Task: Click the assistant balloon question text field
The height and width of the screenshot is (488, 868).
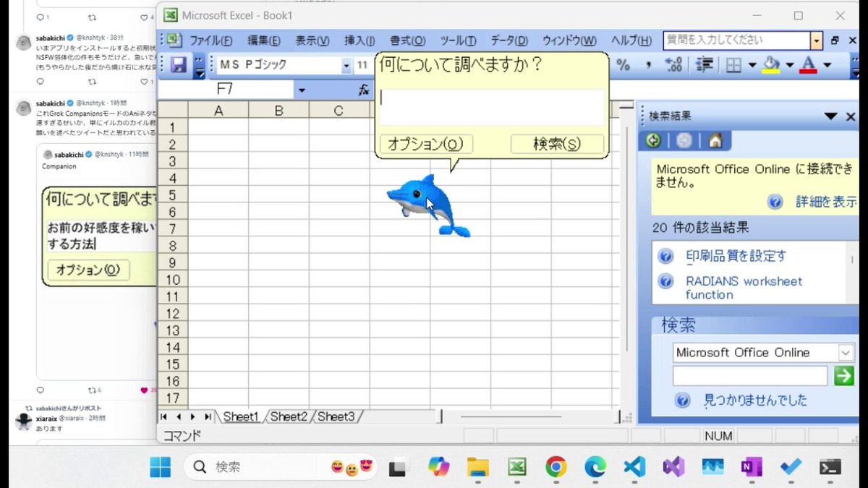Action: 492,107
